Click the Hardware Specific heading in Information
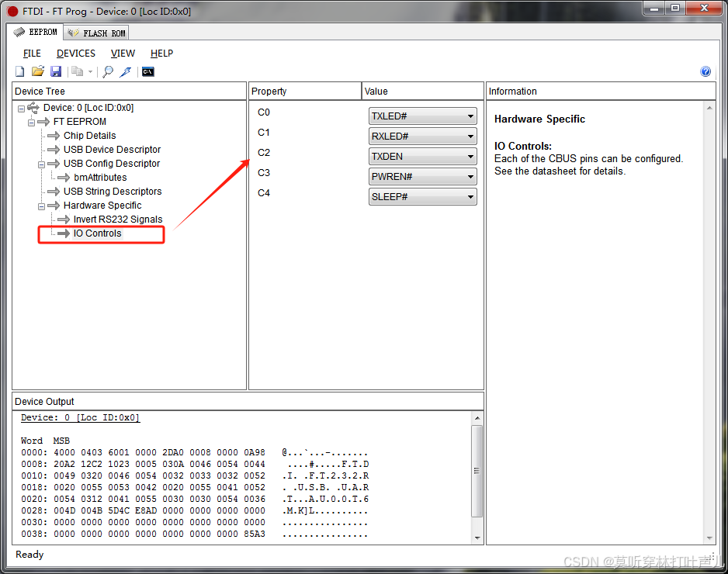Image resolution: width=728 pixels, height=574 pixels. pos(539,119)
